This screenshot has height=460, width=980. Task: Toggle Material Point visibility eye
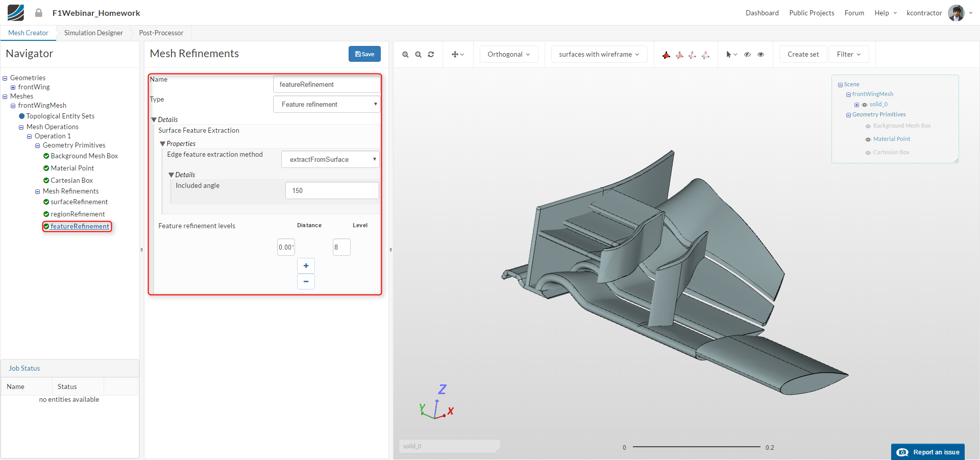868,139
